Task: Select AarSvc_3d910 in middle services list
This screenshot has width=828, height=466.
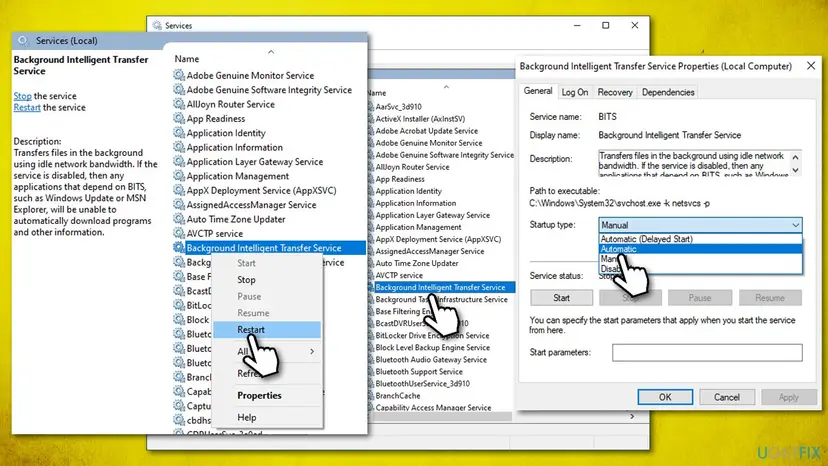Action: [399, 107]
